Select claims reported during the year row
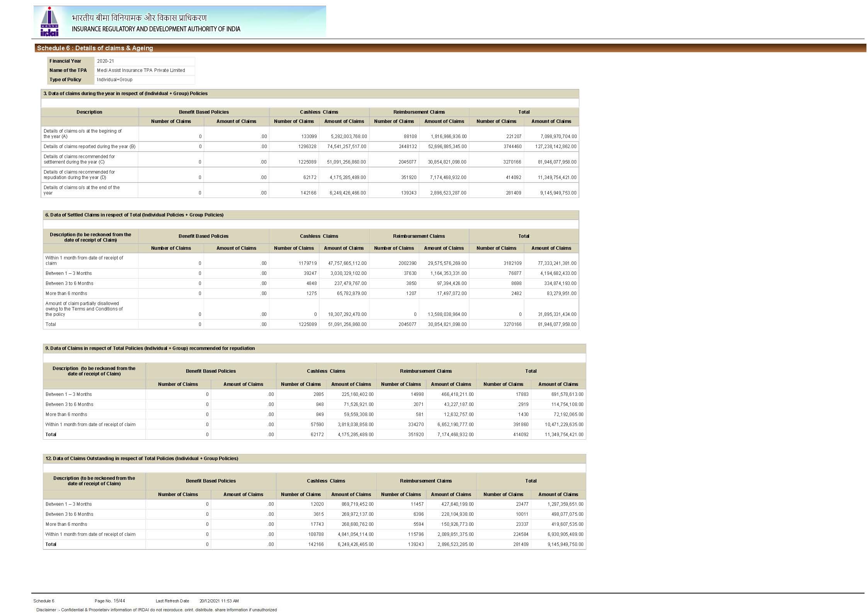The width and height of the screenshot is (868, 614). point(89,147)
